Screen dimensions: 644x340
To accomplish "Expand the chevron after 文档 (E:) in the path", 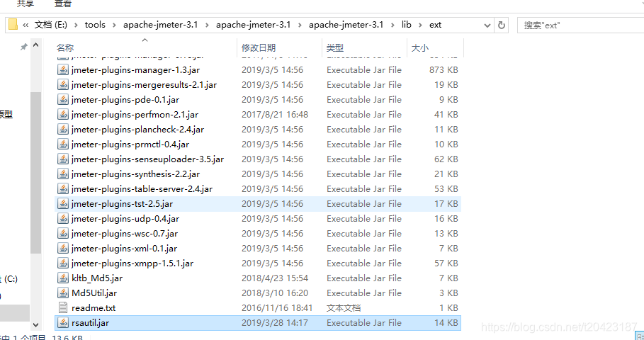I will [x=76, y=25].
